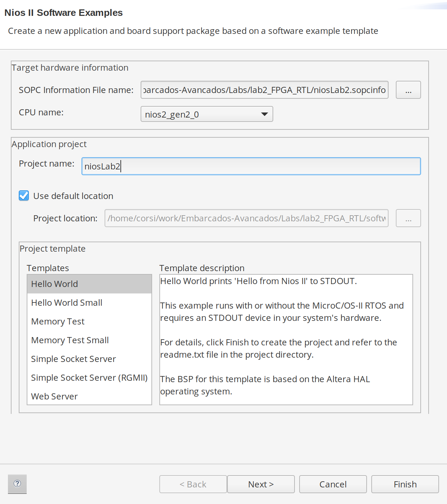Select the Hello World Small template
447x504 pixels.
(x=89, y=303)
